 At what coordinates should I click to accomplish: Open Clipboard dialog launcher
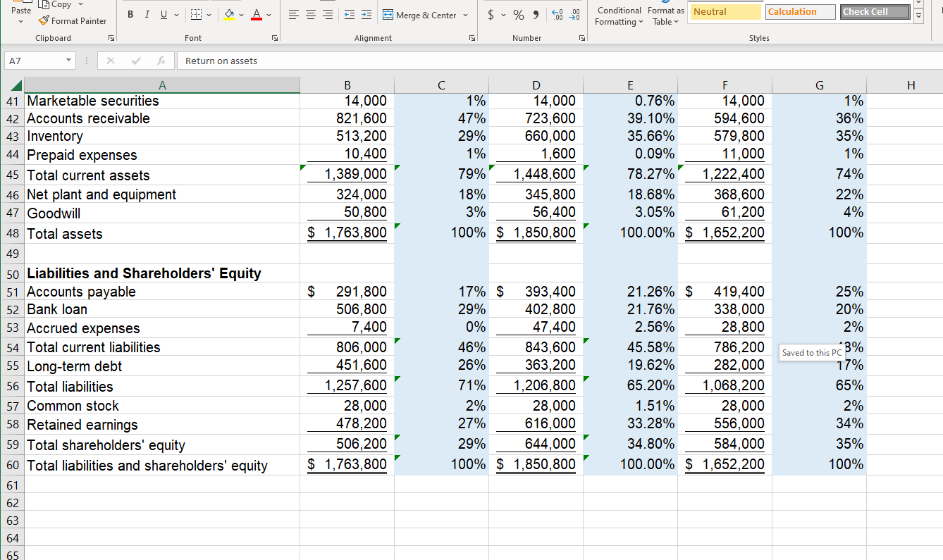111,38
